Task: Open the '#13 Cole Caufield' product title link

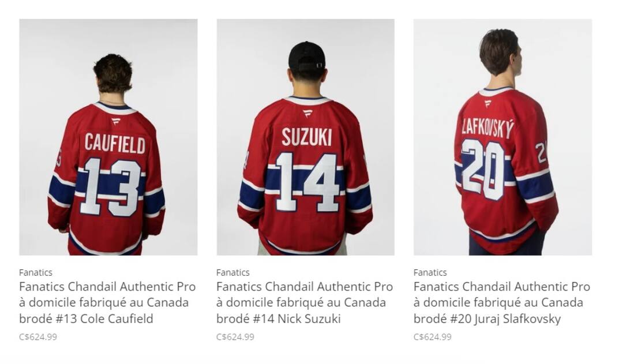Action: point(107,302)
